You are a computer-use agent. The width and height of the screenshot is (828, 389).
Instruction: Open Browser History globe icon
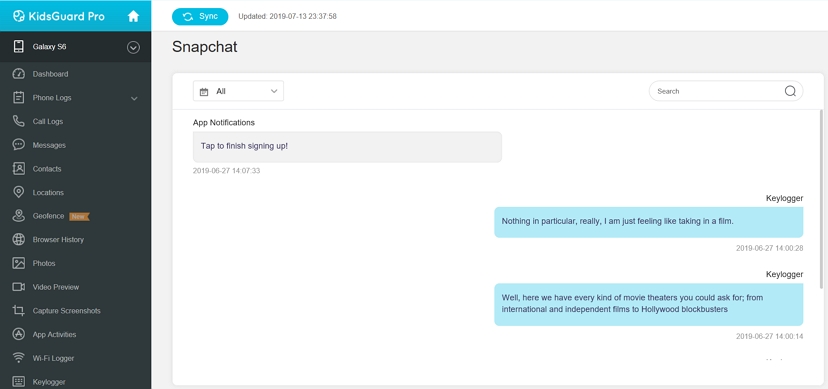click(x=18, y=240)
